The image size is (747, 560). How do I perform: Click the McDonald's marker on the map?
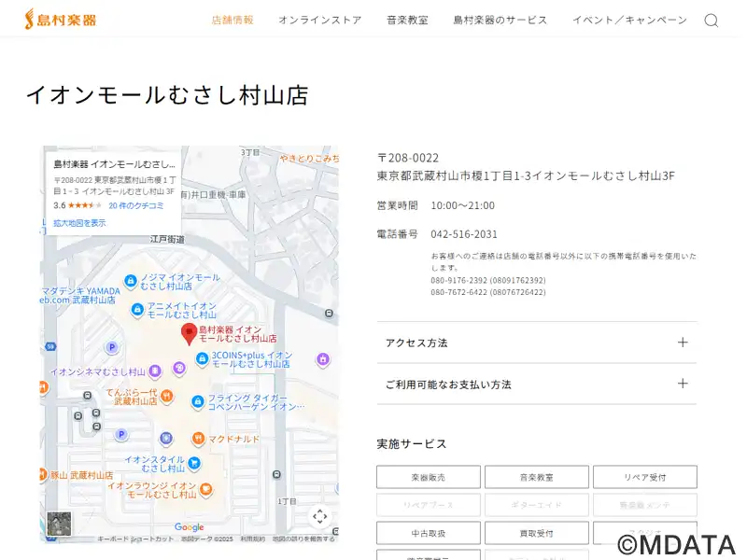pyautogui.click(x=198, y=439)
